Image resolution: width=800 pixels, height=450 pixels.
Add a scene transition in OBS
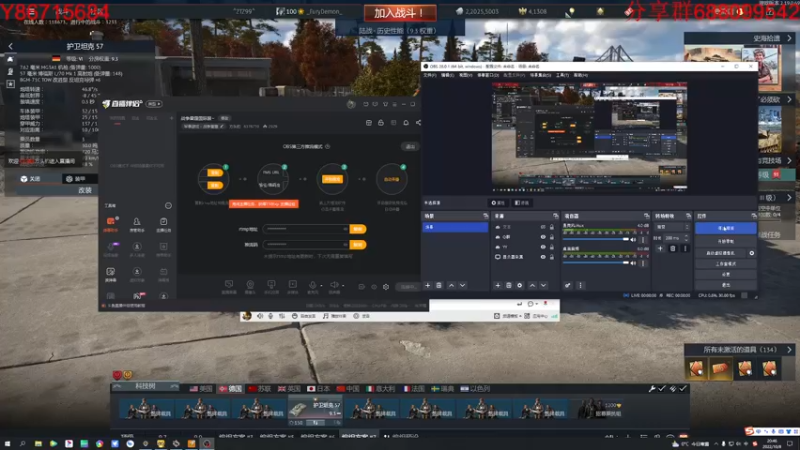(x=660, y=248)
